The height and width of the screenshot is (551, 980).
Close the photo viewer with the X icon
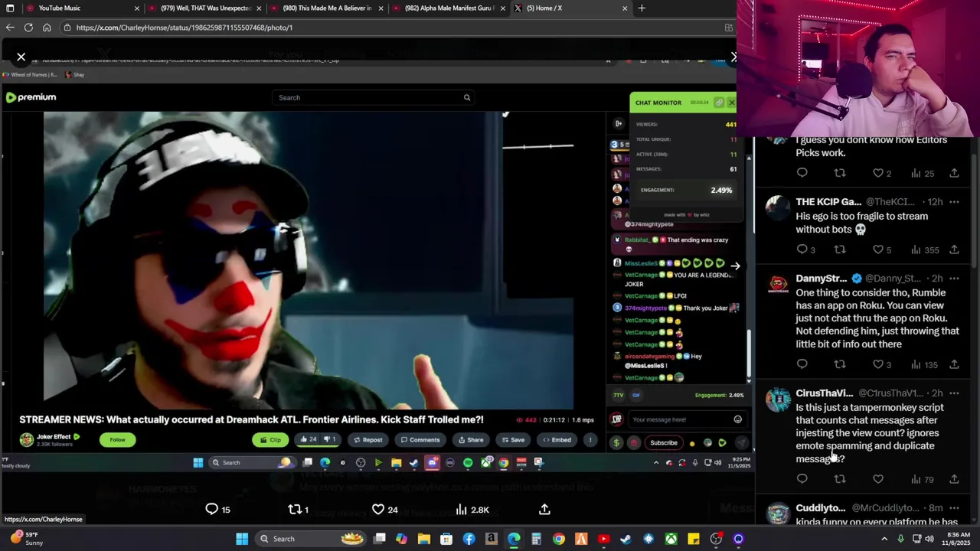point(21,57)
